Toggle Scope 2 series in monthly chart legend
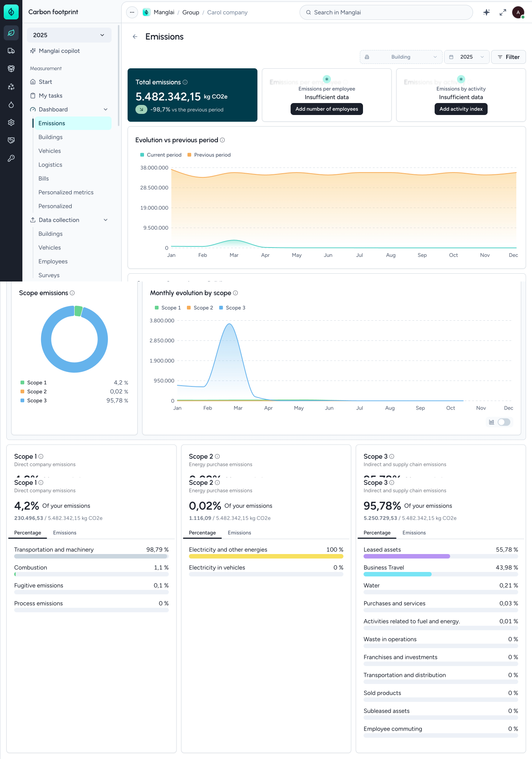The width and height of the screenshot is (532, 759). click(x=200, y=308)
